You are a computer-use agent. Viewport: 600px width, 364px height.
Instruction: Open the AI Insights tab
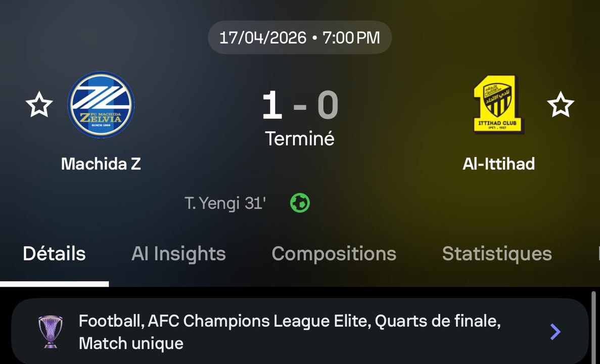178,253
